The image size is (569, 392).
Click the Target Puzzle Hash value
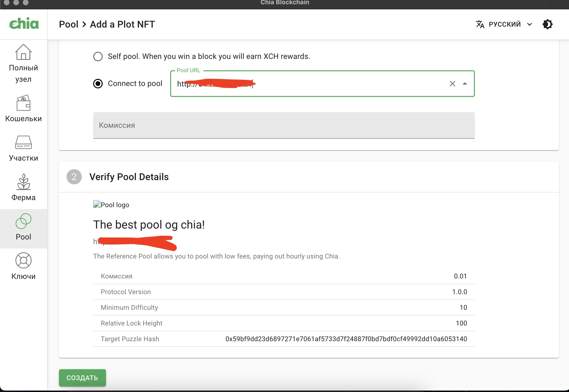click(346, 339)
